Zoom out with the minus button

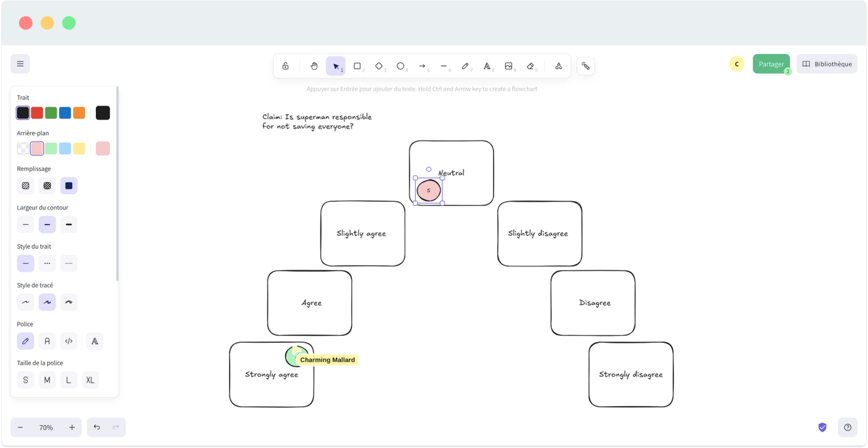[x=20, y=427]
